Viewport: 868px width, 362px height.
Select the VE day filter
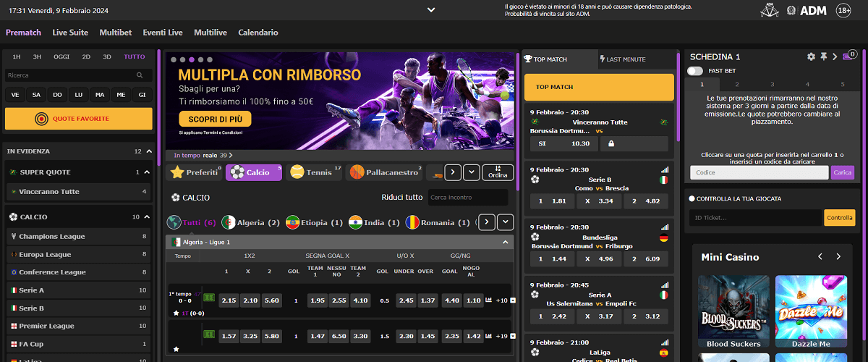tap(14, 95)
